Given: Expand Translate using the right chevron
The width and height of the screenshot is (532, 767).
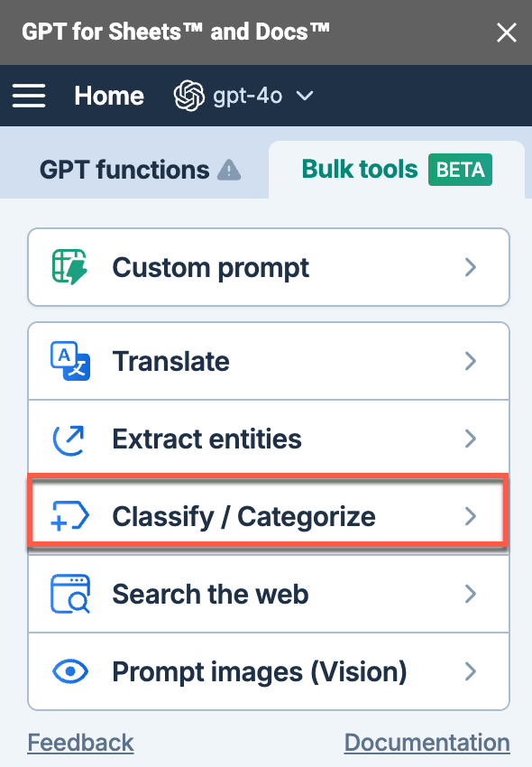Looking at the screenshot, I should [x=471, y=361].
